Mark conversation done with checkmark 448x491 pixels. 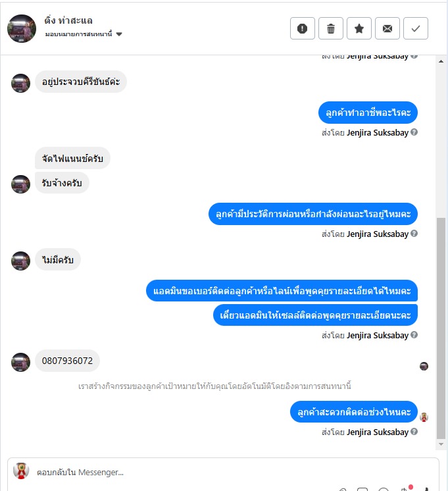(x=416, y=28)
